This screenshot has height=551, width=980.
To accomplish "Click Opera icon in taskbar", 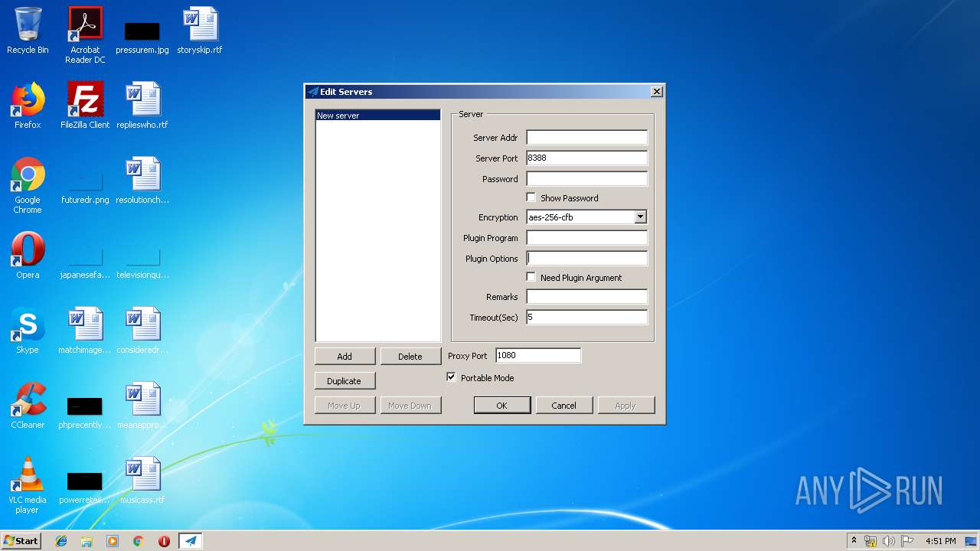I will coord(164,541).
